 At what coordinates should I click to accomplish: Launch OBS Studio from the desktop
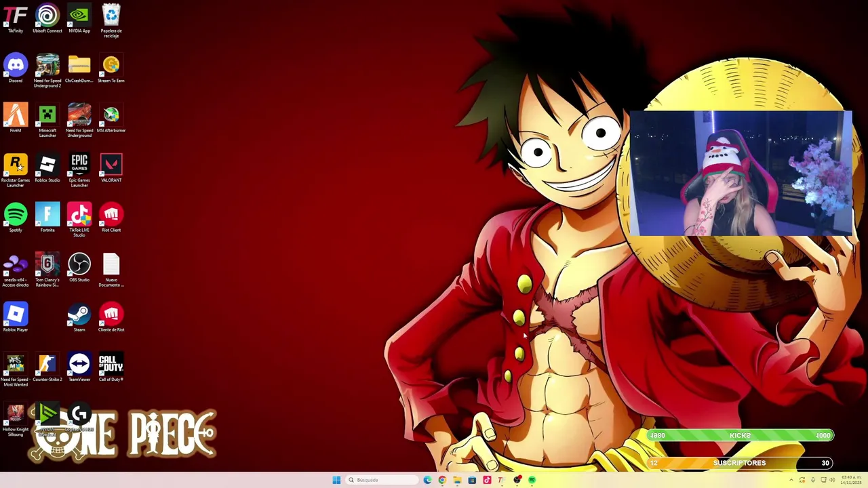point(79,267)
